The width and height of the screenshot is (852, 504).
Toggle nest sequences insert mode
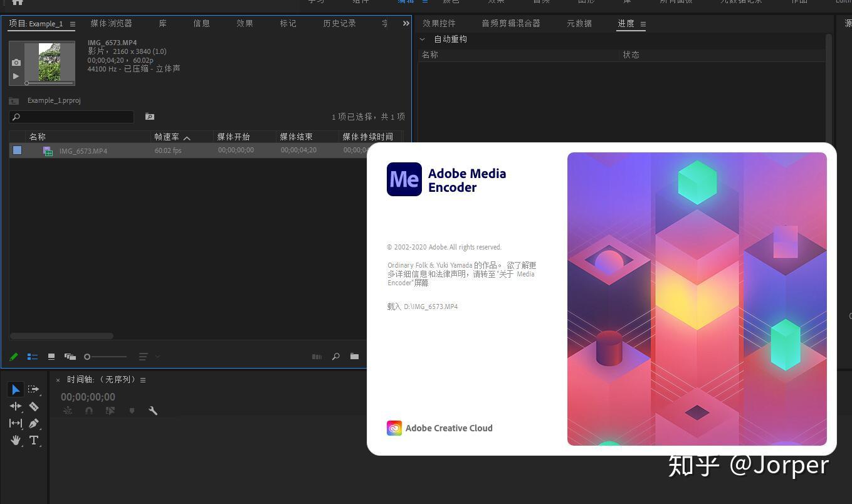[x=68, y=411]
